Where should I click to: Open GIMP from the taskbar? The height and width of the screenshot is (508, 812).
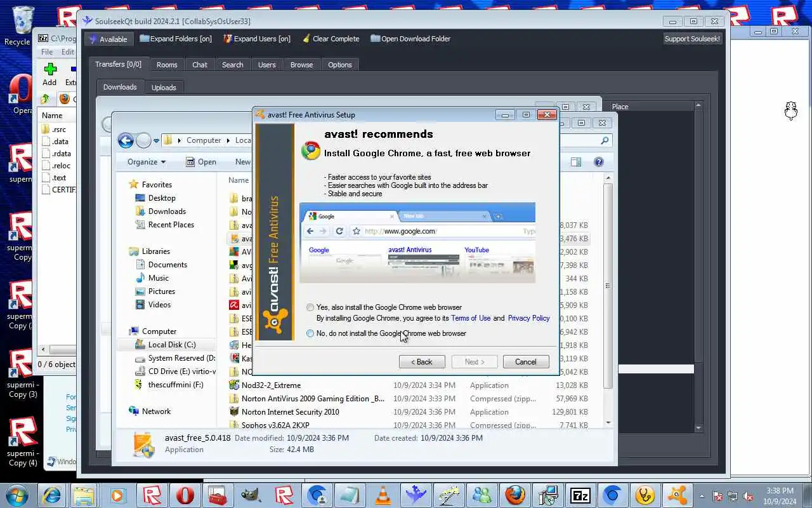pyautogui.click(x=251, y=495)
